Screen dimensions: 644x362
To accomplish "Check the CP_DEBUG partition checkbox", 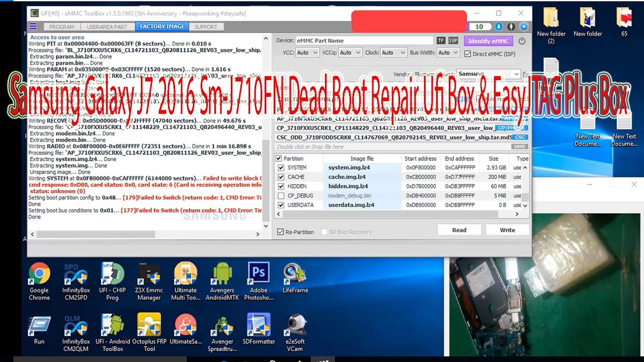I will click(281, 196).
